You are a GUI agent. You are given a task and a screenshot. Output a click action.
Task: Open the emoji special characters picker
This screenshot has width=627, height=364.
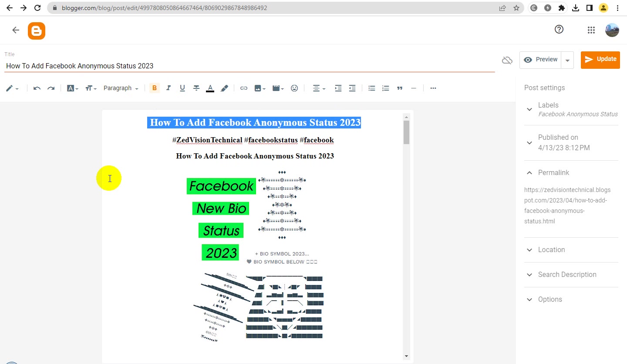click(x=294, y=88)
